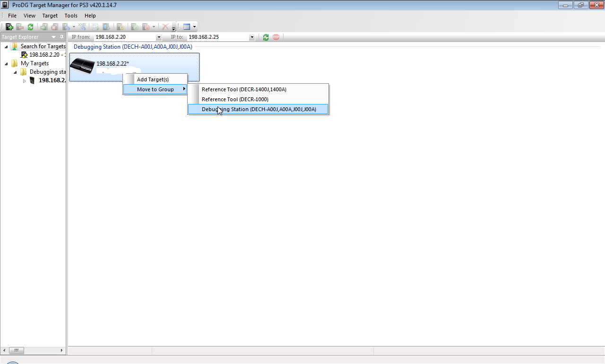Click the IP range search result icon
Image resolution: width=605 pixels, height=364 pixels.
pyautogui.click(x=24, y=55)
